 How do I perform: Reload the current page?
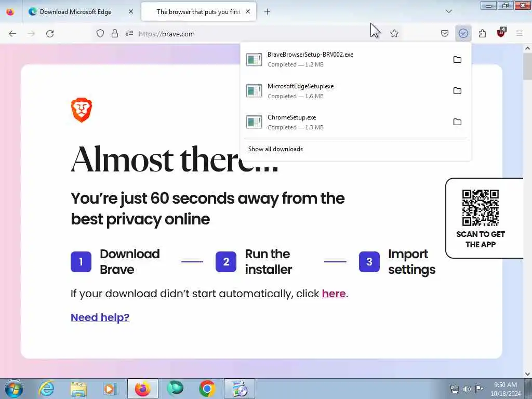[50, 34]
